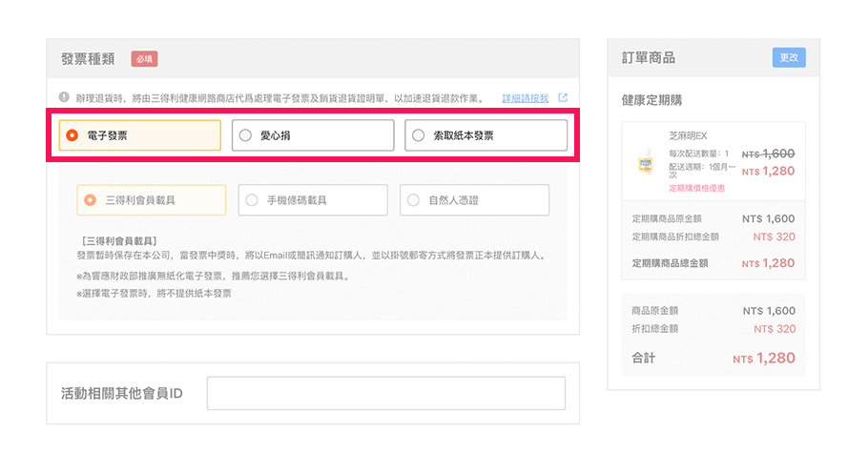Screen dimensions: 868x453
Task: Click the 訂單商品 panel heading
Action: coord(649,58)
